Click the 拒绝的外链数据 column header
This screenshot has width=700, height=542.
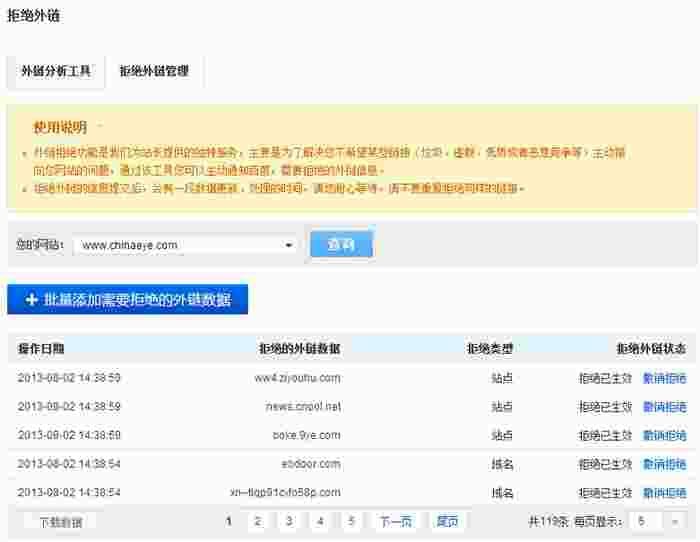pyautogui.click(x=300, y=348)
